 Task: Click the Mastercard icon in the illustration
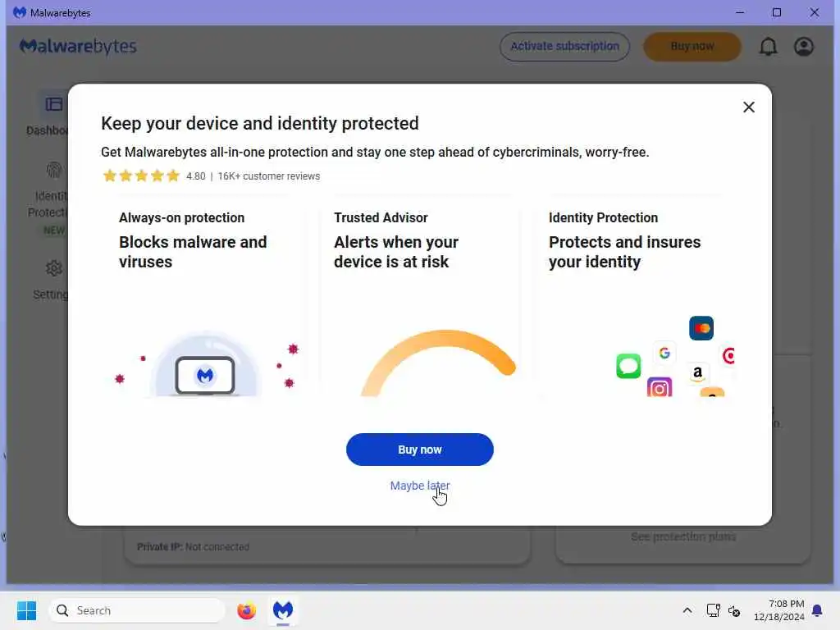click(701, 328)
